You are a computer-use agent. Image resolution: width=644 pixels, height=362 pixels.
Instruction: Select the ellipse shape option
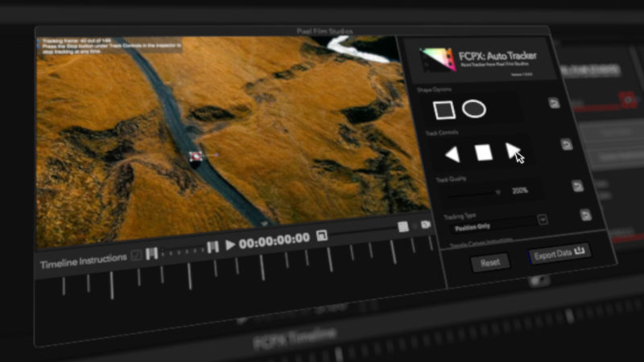tap(474, 109)
